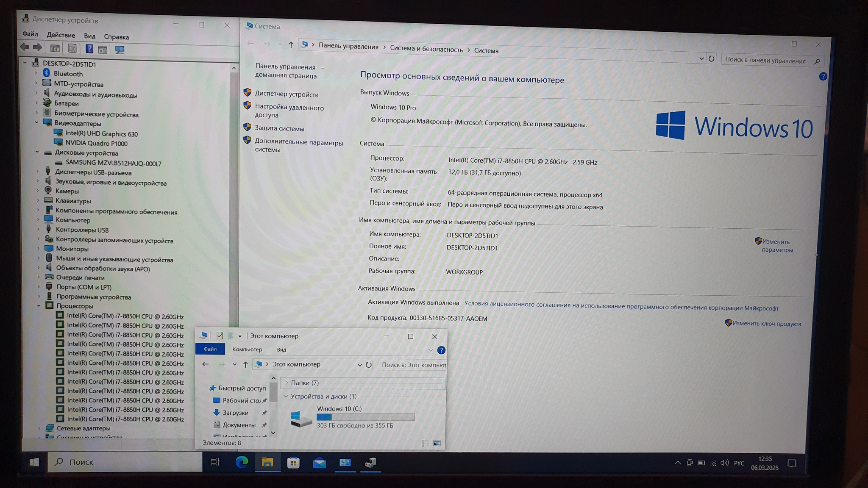Image resolution: width=868 pixels, height=488 pixels.
Task: Switch to the large icons view in Explorer
Action: click(x=437, y=443)
